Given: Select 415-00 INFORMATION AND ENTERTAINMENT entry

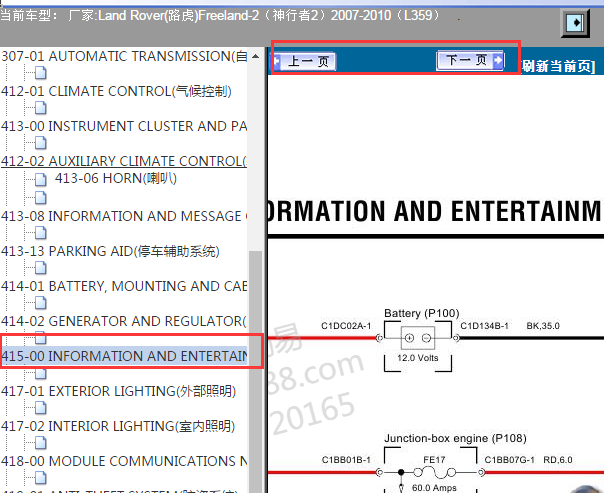Looking at the screenshot, I should (x=124, y=356).
